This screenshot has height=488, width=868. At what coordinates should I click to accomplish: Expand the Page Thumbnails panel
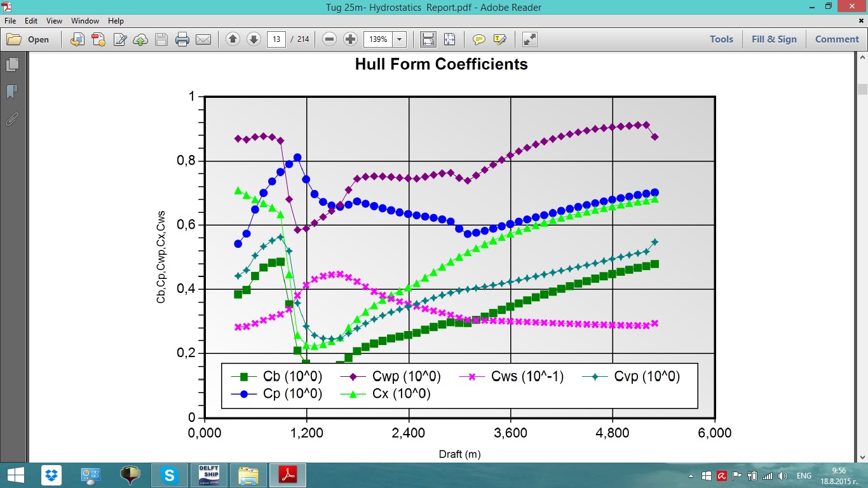pyautogui.click(x=12, y=64)
